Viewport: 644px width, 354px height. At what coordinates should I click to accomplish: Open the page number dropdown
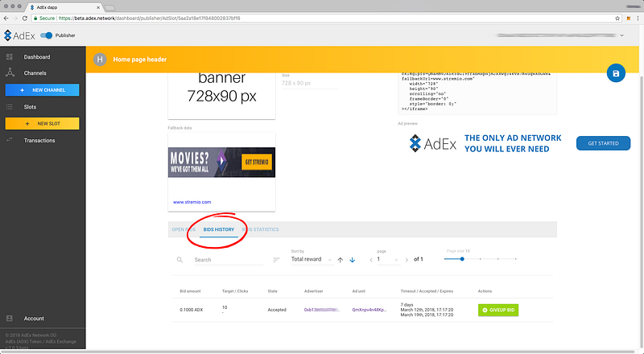388,260
